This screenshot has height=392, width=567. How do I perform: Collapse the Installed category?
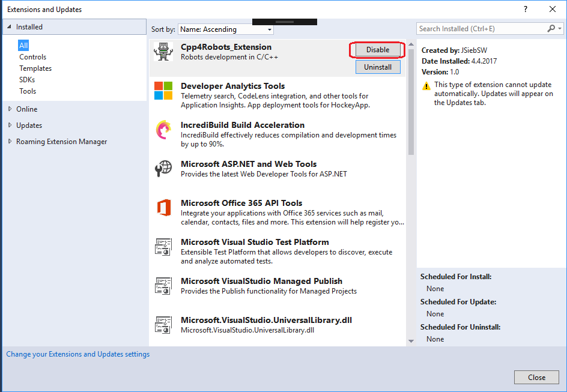coord(10,26)
